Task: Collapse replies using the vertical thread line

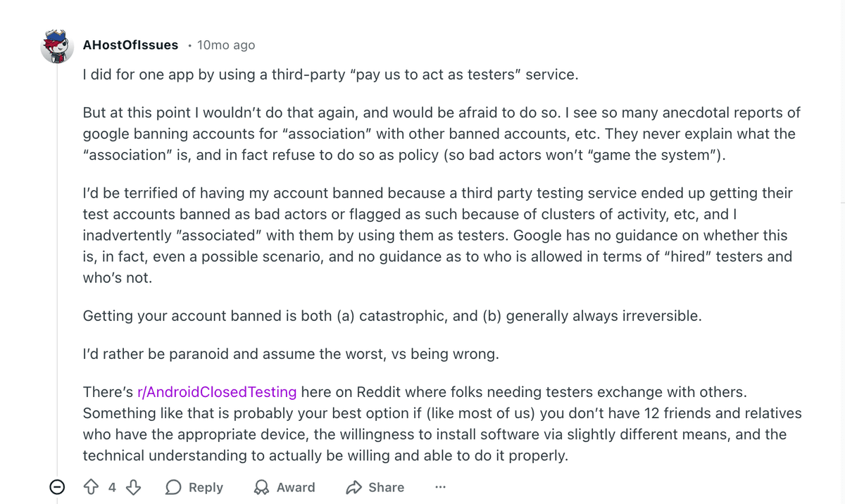Action: (56, 282)
